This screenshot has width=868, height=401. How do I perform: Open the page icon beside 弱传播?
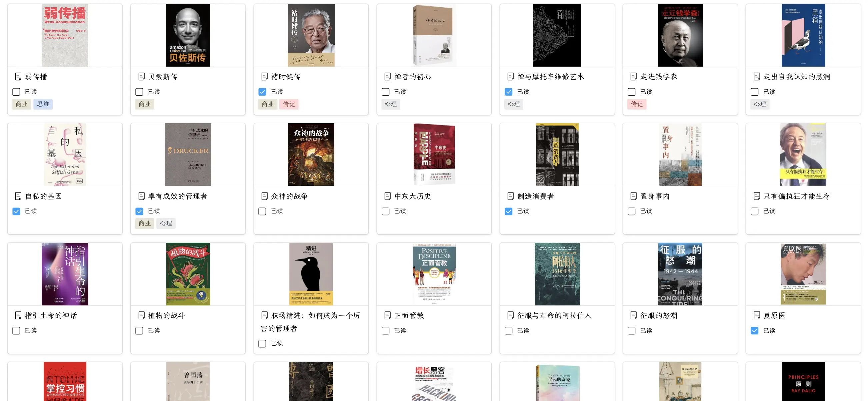(x=18, y=77)
